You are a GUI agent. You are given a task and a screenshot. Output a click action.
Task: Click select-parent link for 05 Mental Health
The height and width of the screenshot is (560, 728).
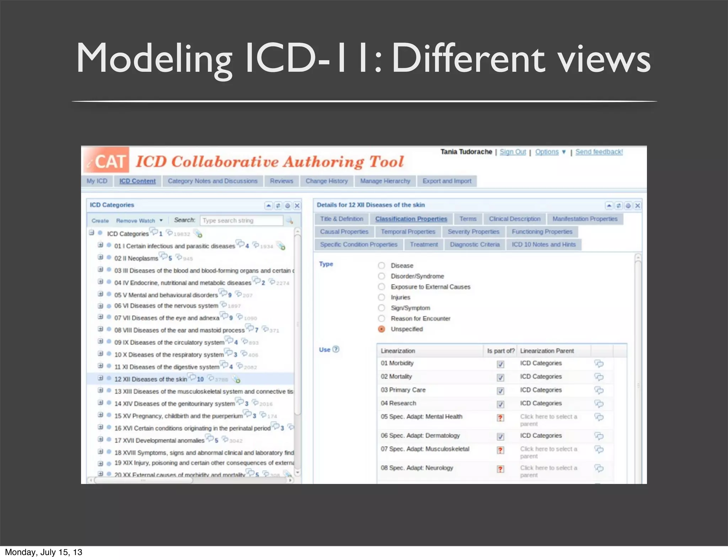548,420
